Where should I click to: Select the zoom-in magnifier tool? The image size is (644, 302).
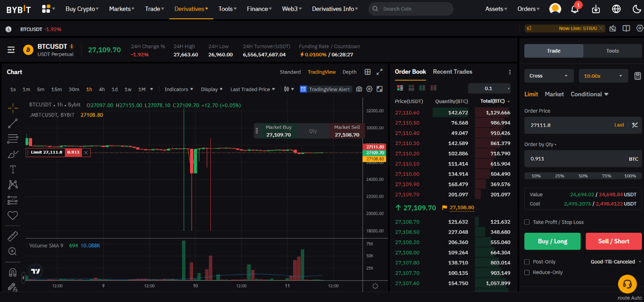[x=13, y=251]
